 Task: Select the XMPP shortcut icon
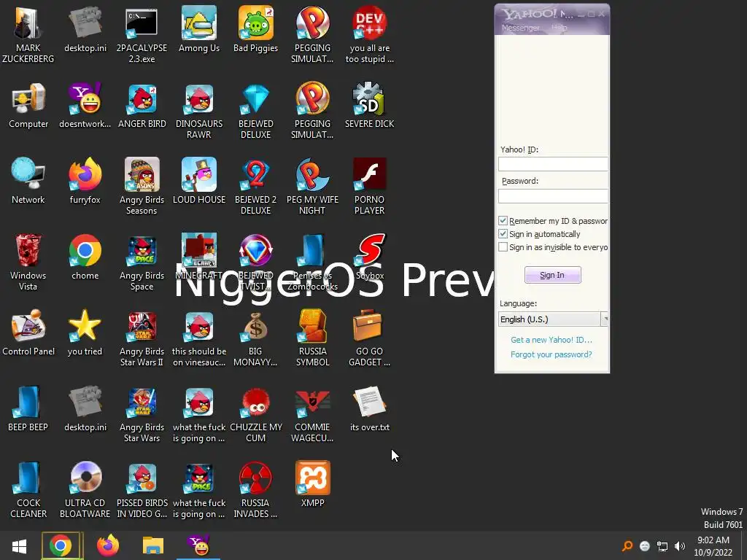(x=312, y=484)
